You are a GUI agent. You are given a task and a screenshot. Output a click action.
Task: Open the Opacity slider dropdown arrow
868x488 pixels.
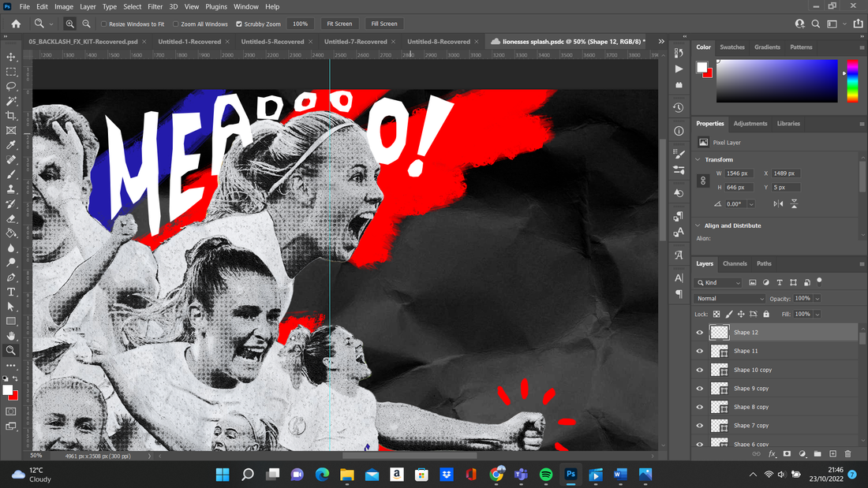817,298
